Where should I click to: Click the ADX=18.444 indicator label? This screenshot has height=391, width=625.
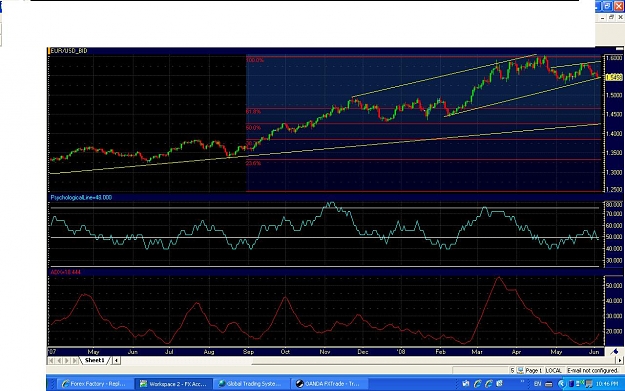click(65, 272)
